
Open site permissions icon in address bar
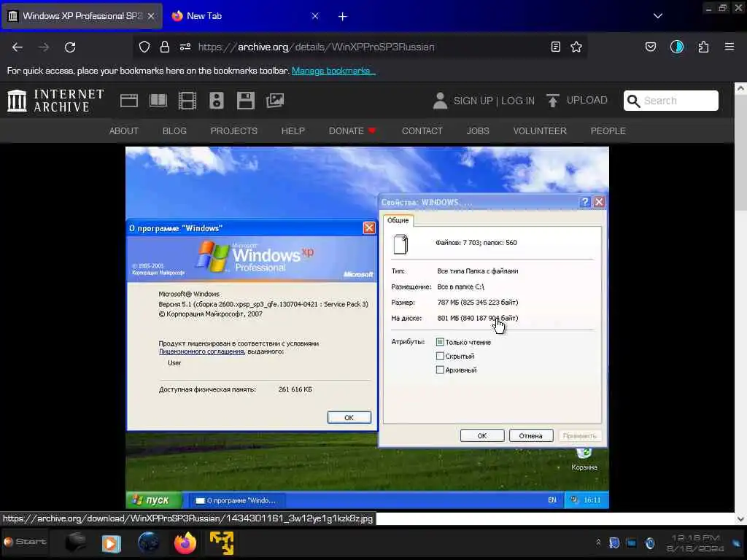click(185, 47)
